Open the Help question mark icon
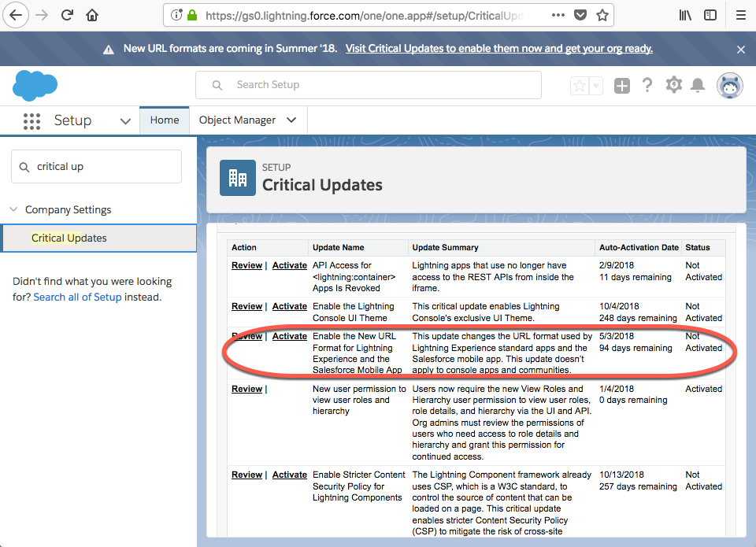The image size is (756, 547). tap(647, 85)
